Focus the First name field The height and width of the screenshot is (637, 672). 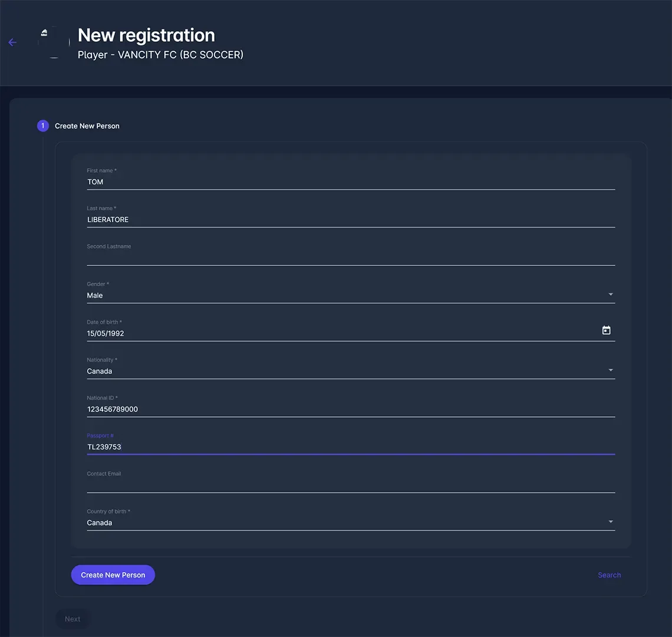(x=350, y=182)
